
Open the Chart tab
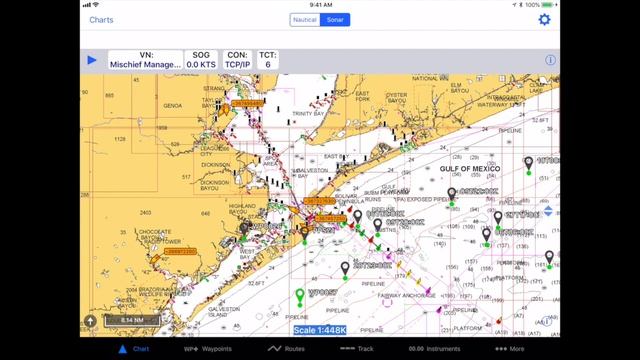[134, 349]
